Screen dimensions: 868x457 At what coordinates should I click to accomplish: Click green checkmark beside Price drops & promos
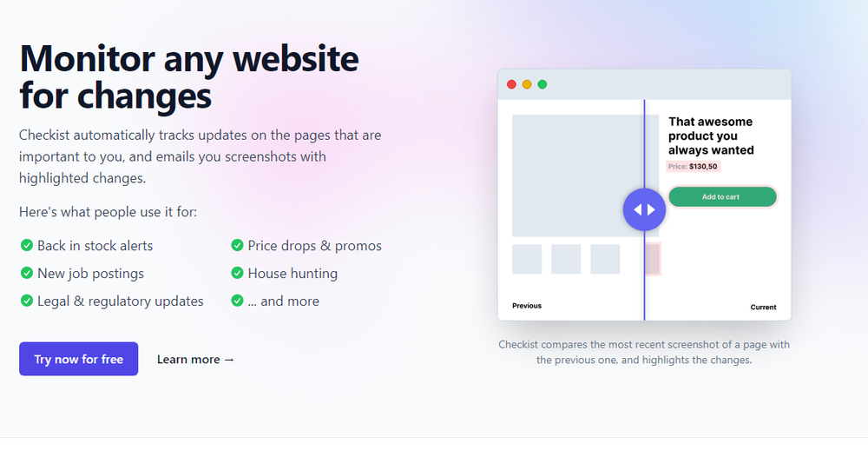237,245
